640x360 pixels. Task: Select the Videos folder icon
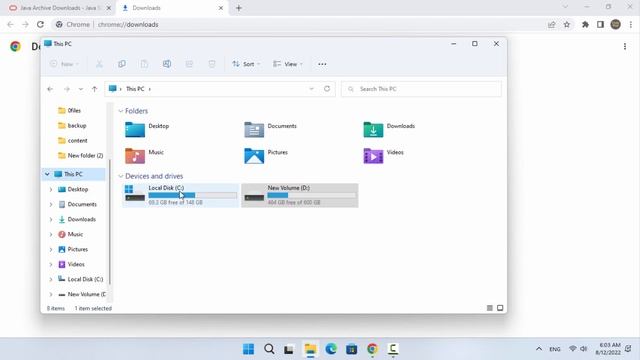(373, 156)
